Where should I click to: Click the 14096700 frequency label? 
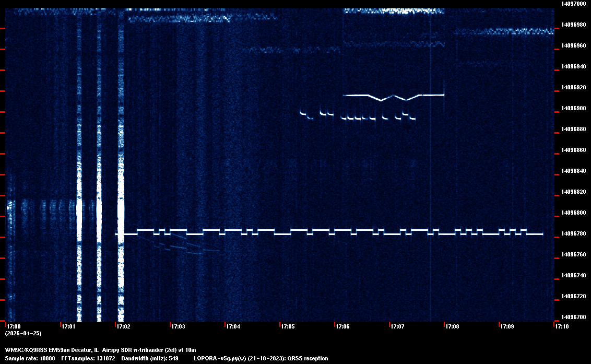pyautogui.click(x=573, y=317)
